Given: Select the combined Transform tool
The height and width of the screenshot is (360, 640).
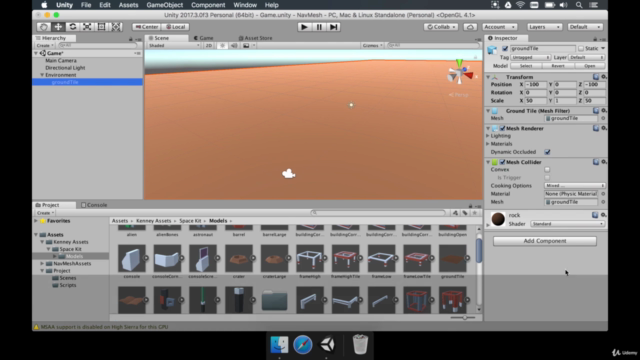Looking at the screenshot, I should (116, 27).
